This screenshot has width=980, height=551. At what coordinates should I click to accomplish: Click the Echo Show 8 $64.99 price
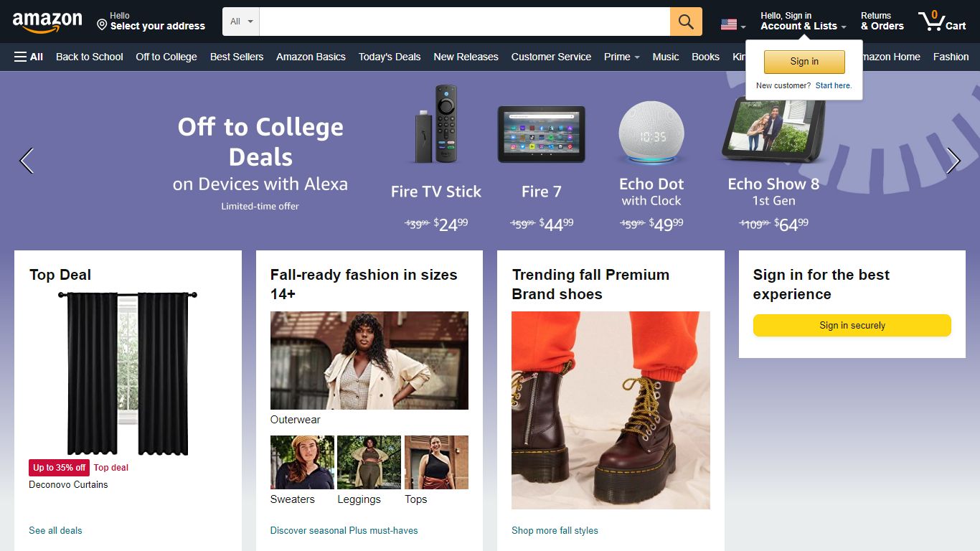tap(791, 225)
